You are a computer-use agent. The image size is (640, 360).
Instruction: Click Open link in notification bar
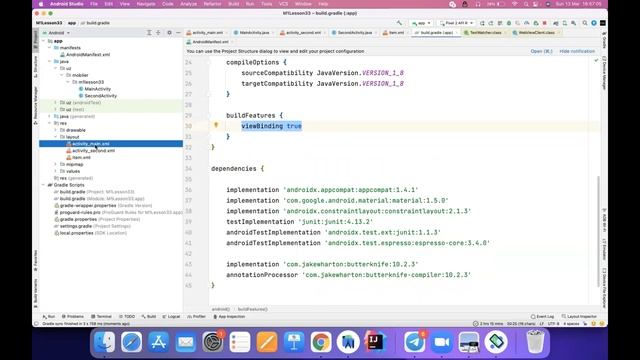pyautogui.click(x=541, y=51)
